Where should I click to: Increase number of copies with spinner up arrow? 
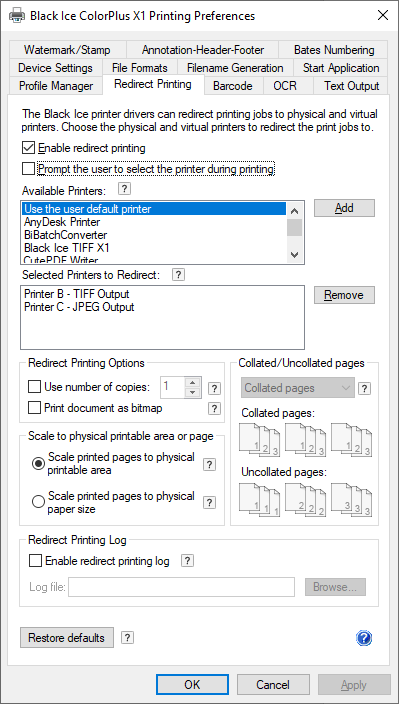point(193,383)
